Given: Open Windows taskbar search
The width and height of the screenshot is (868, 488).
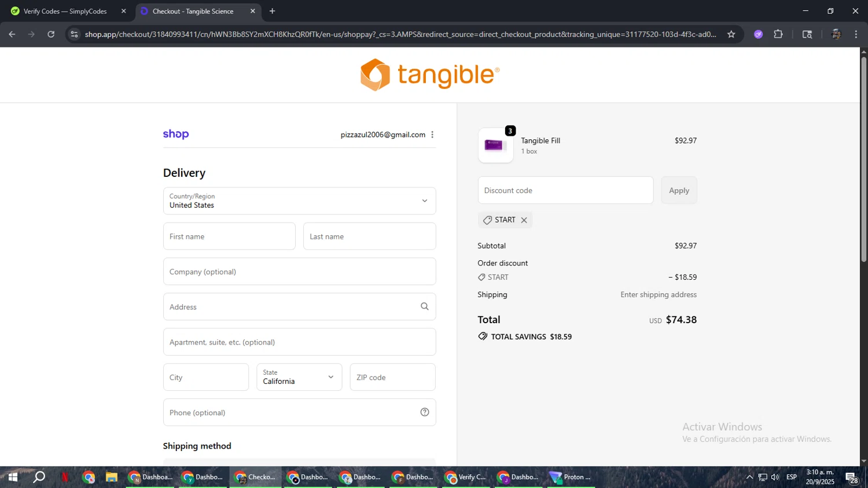Looking at the screenshot, I should (39, 477).
